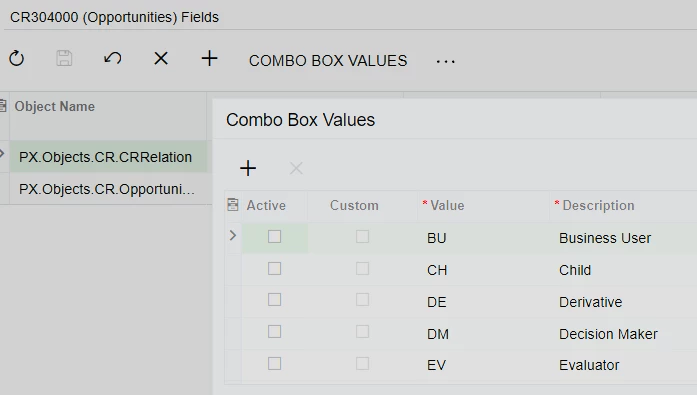Image resolution: width=697 pixels, height=395 pixels.
Task: Select the EV value cell
Action: (x=484, y=365)
